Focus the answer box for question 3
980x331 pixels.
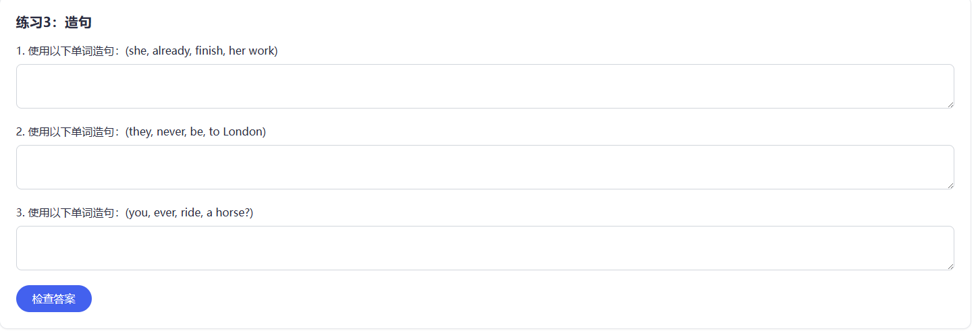(x=485, y=248)
